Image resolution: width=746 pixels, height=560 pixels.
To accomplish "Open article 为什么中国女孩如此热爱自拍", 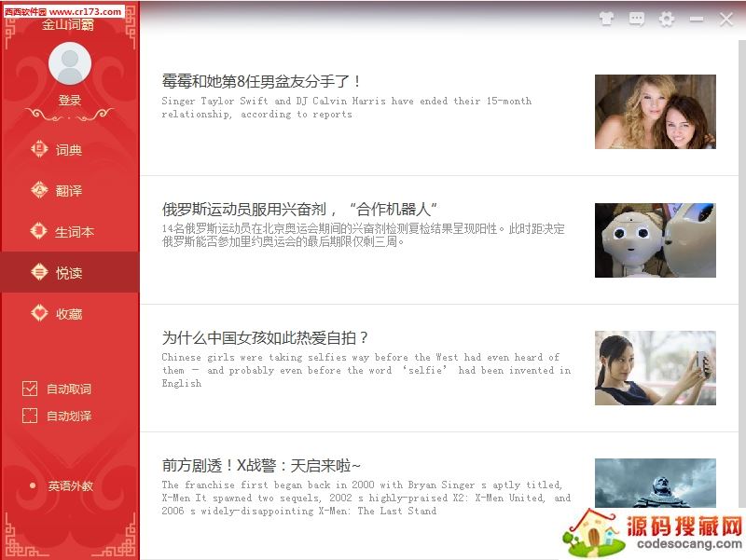I will point(265,337).
